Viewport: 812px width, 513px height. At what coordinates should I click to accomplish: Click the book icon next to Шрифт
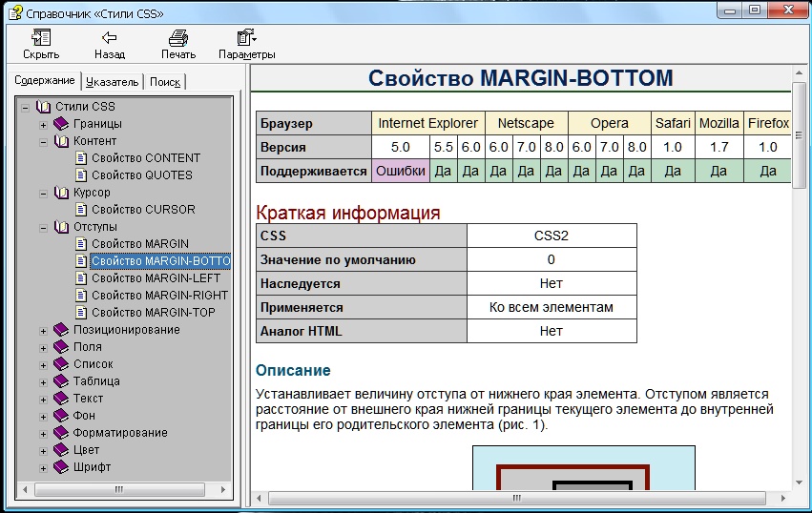point(61,467)
